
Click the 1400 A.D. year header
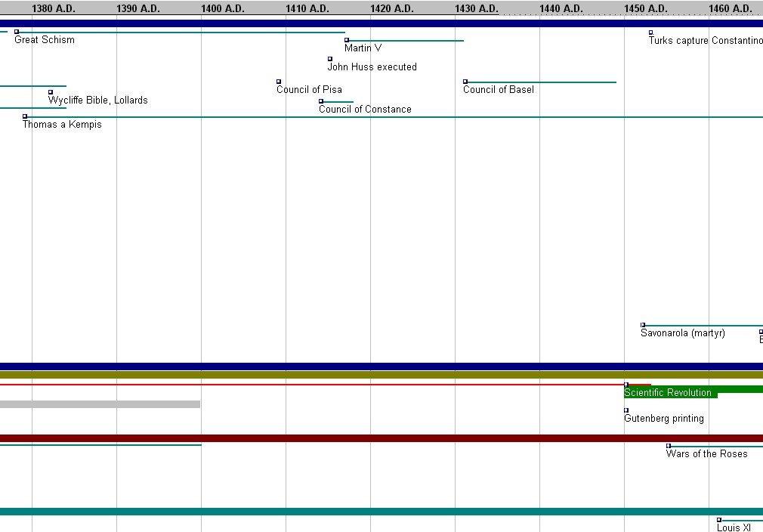pos(223,9)
